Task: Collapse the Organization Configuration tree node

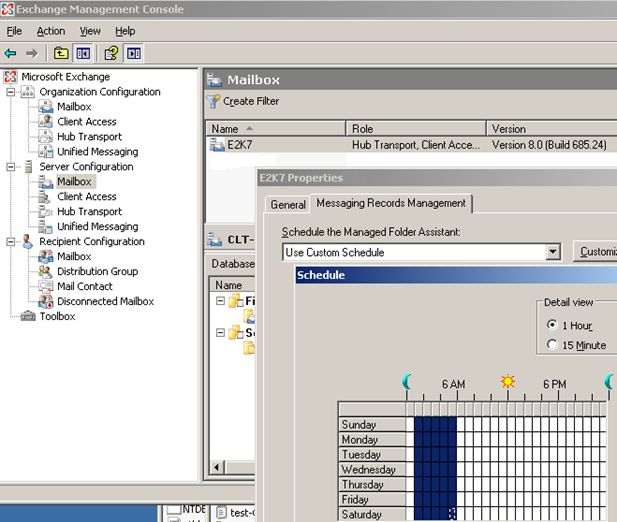Action: 11,92
